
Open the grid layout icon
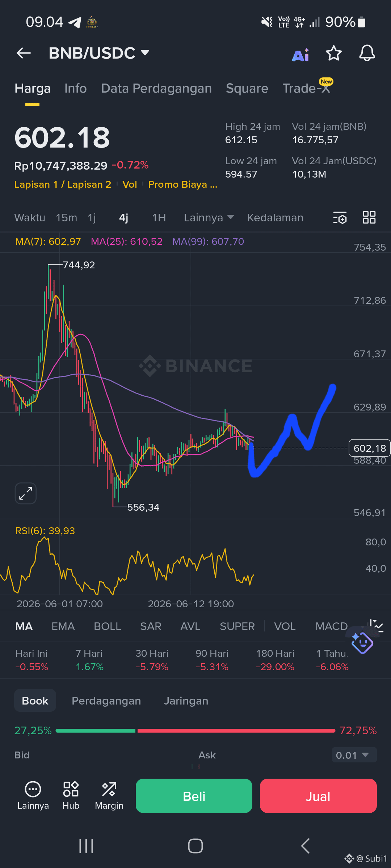tap(369, 217)
